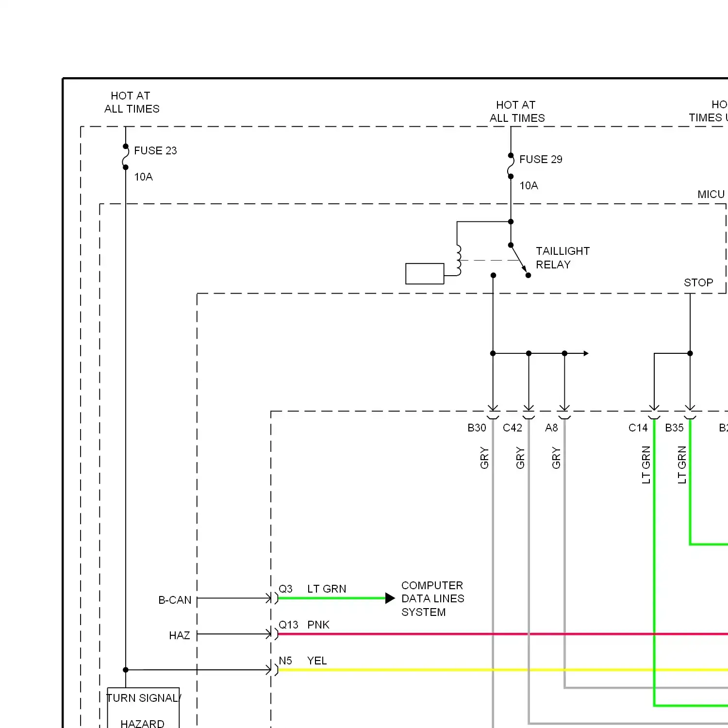The height and width of the screenshot is (728, 728).
Task: Click the FUSE 29 label
Action: pos(541,159)
